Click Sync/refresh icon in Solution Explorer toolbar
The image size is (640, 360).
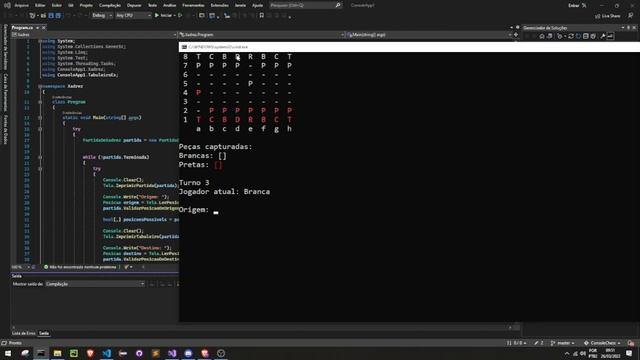coord(571,36)
